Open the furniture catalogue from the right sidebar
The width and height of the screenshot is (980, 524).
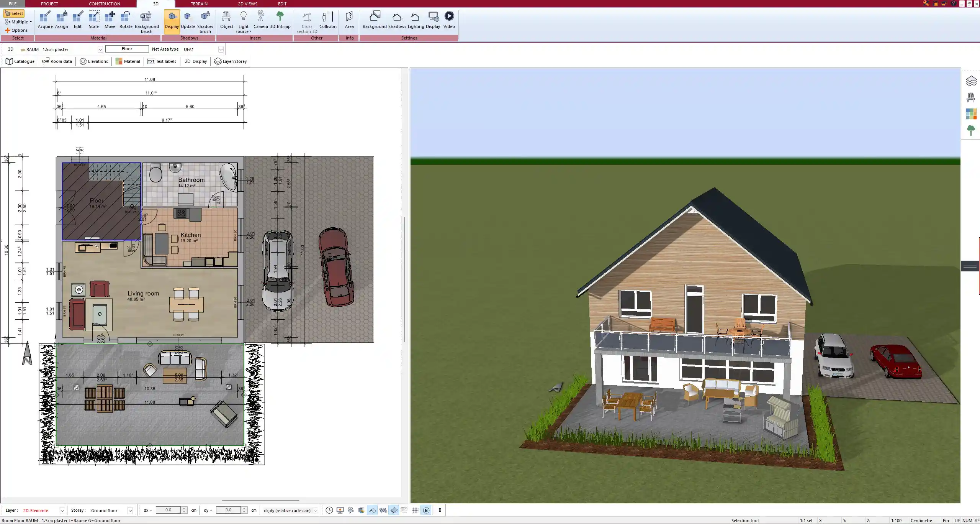[x=970, y=98]
